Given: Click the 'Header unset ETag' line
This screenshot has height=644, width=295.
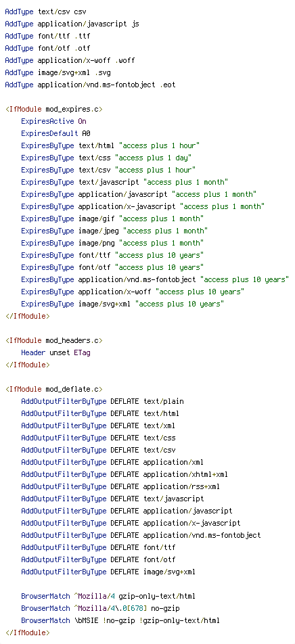Looking at the screenshot, I should click(56, 353).
